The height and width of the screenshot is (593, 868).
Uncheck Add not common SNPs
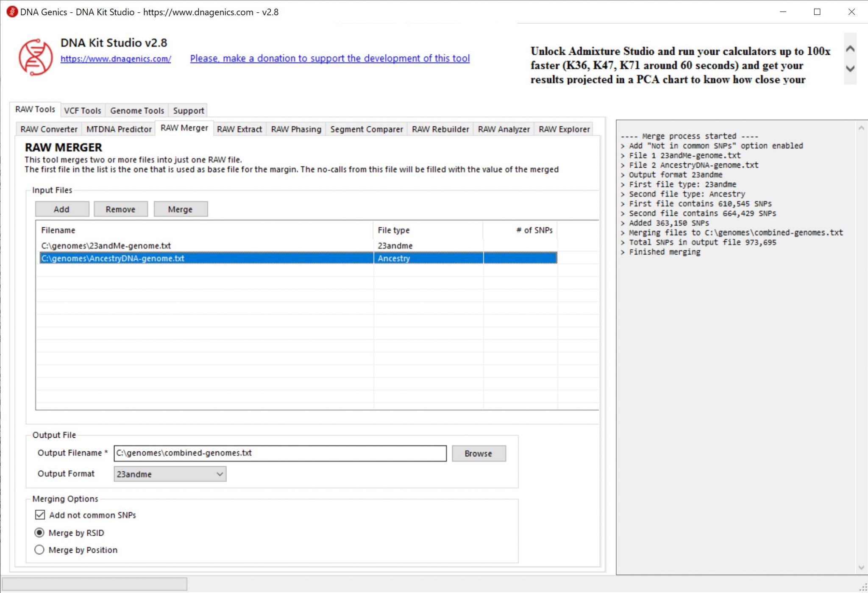tap(40, 515)
